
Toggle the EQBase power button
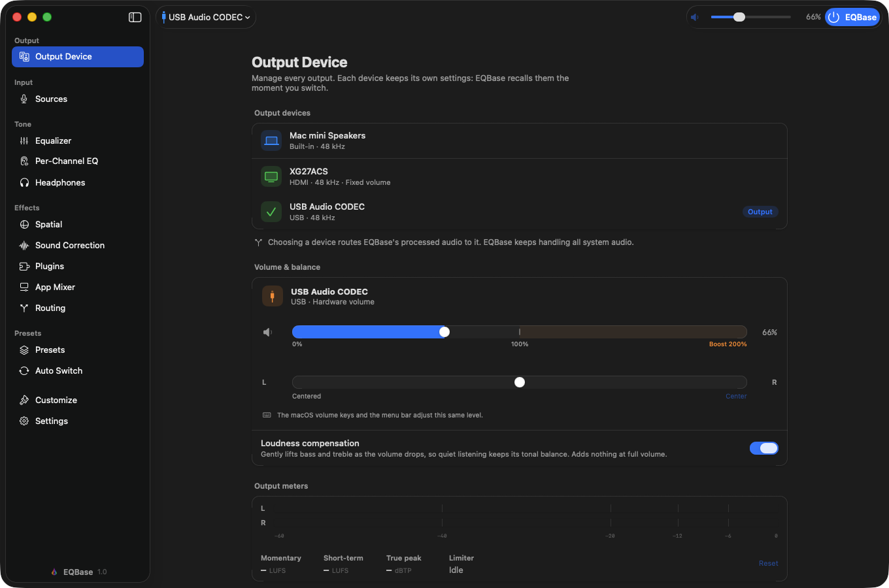[x=852, y=17]
